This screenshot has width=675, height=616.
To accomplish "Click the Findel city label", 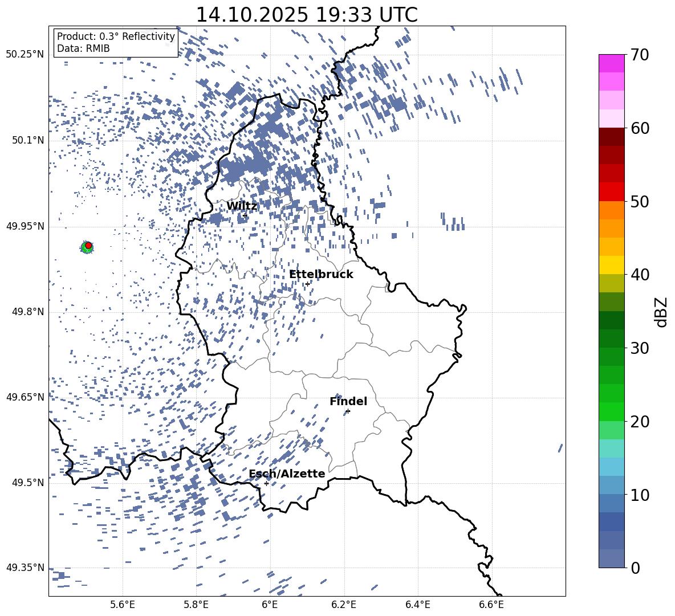I will coord(348,401).
